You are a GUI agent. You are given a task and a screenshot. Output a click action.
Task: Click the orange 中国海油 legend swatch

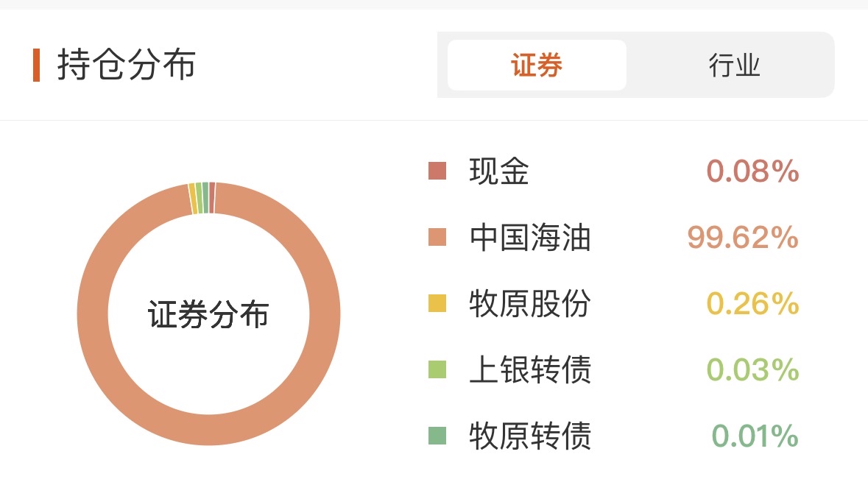[x=437, y=237]
